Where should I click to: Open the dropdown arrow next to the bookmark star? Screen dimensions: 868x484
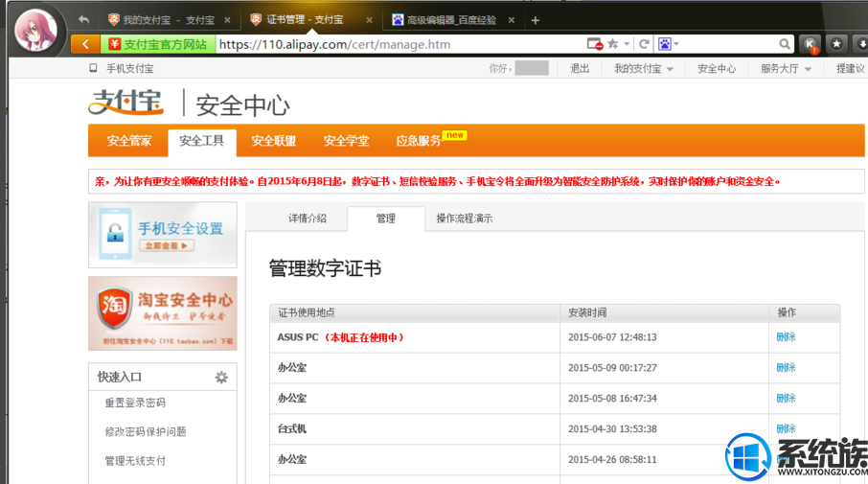coord(627,44)
